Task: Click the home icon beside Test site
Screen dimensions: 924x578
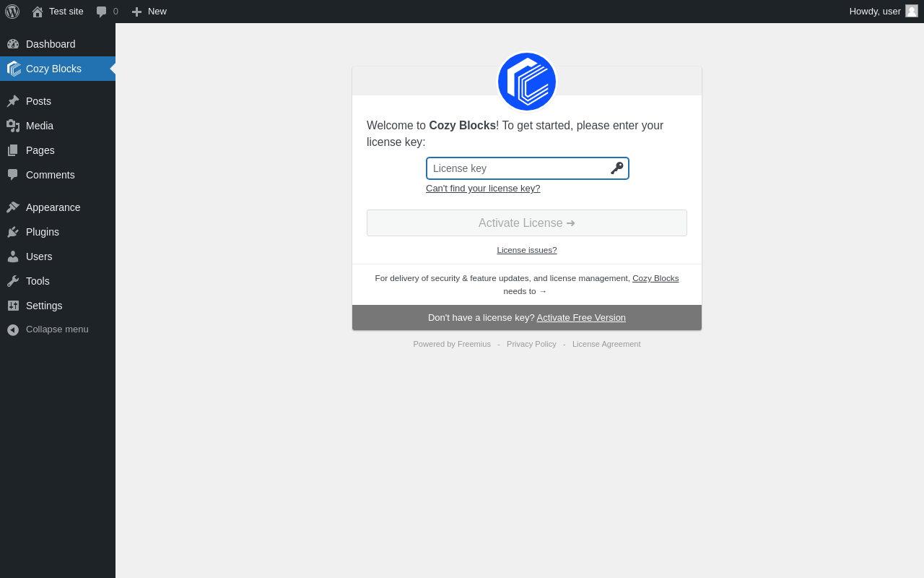Action: (38, 12)
